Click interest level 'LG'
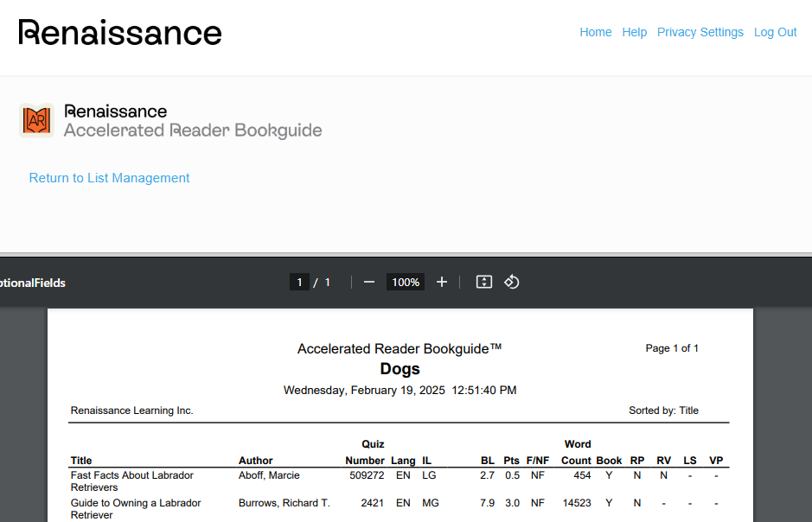Viewport: 812px width, 522px height. pyautogui.click(x=429, y=475)
